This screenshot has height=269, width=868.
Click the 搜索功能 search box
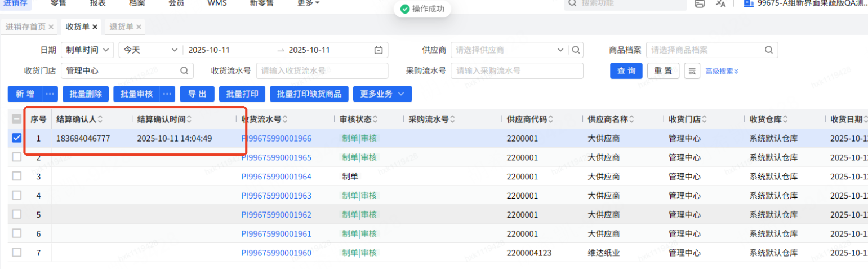point(625,3)
